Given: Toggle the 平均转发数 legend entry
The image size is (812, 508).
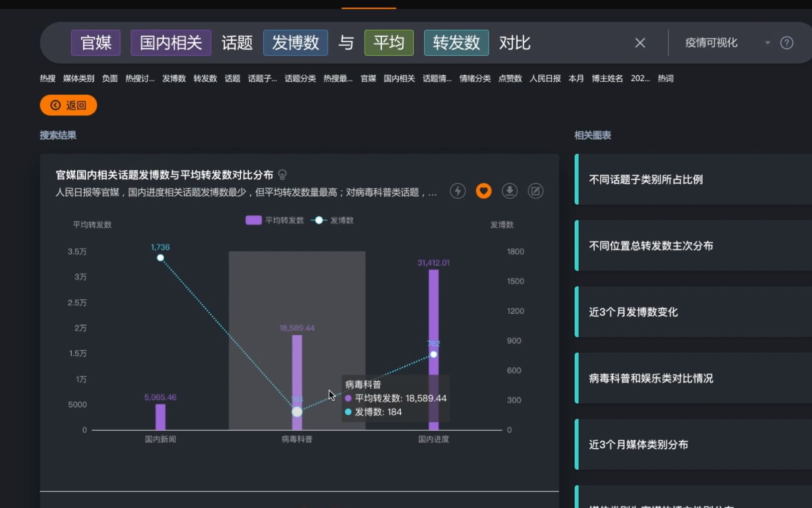Looking at the screenshot, I should (x=275, y=220).
